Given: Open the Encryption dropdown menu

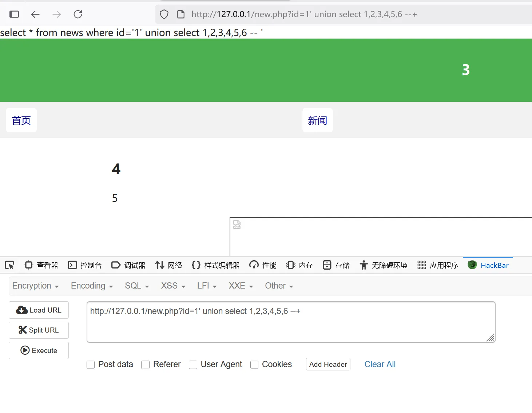Looking at the screenshot, I should 35,286.
